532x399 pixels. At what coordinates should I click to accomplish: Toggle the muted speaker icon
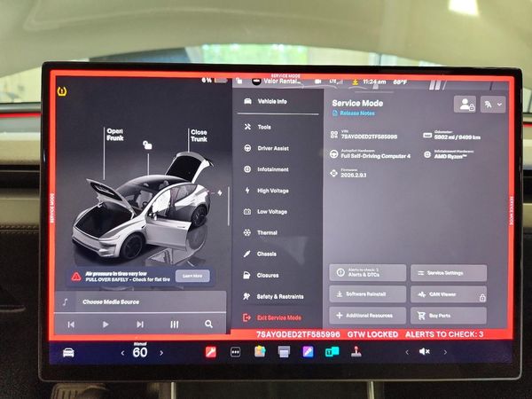[x=425, y=351]
